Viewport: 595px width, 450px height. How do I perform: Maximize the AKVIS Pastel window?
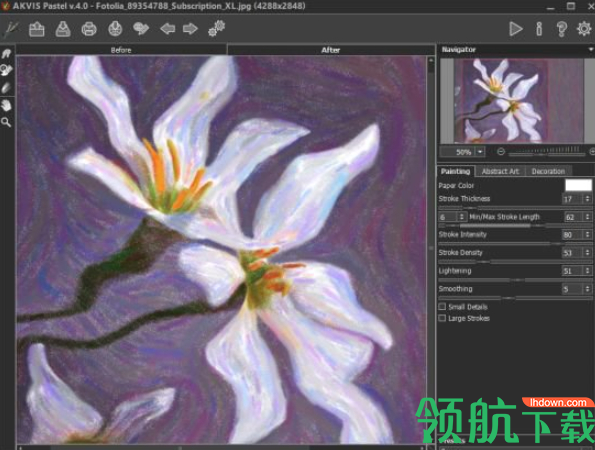(571, 6)
